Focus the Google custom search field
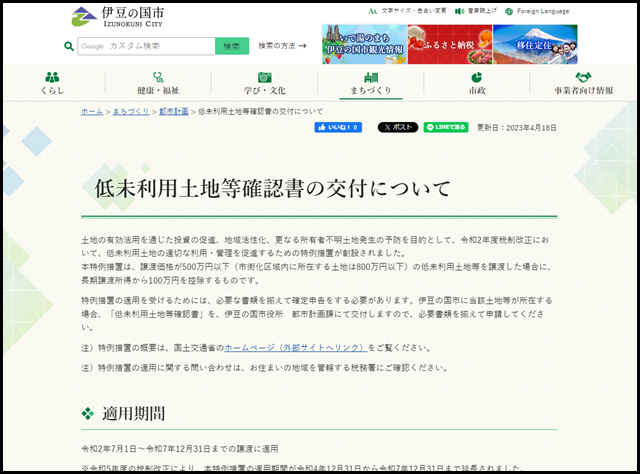Viewport: 640px width, 474px height. coord(146,46)
